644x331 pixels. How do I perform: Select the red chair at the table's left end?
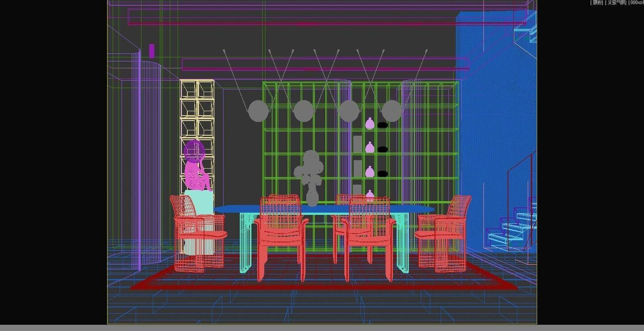point(199,234)
